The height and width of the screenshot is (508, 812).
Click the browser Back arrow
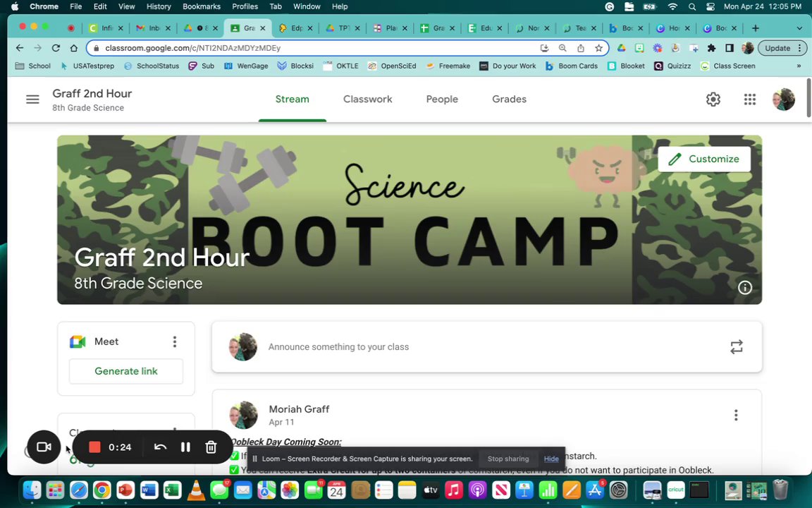click(20, 48)
